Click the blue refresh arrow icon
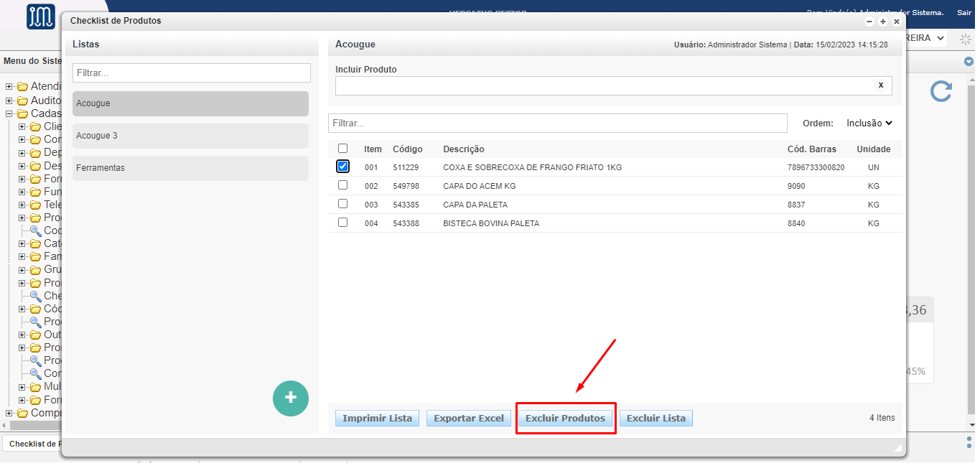 pyautogui.click(x=941, y=91)
